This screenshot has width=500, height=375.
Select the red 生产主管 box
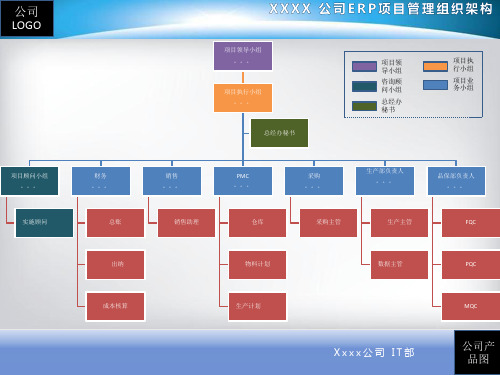click(399, 223)
